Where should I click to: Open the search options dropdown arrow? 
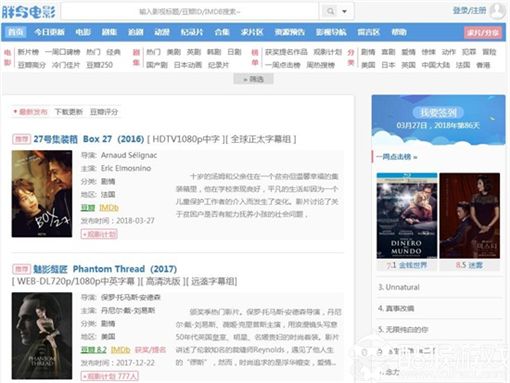(x=345, y=12)
